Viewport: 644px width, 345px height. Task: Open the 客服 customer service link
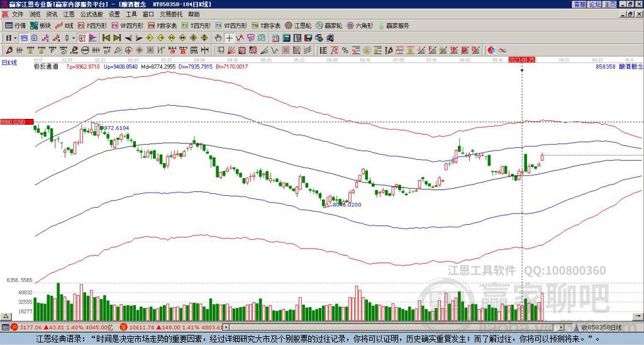tap(579, 4)
